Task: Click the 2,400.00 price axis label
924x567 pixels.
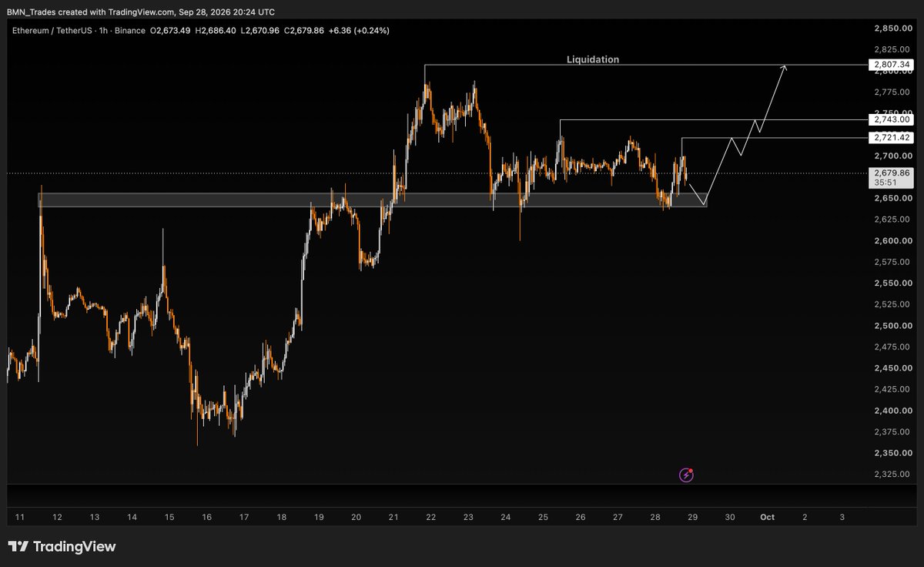Action: pos(892,410)
